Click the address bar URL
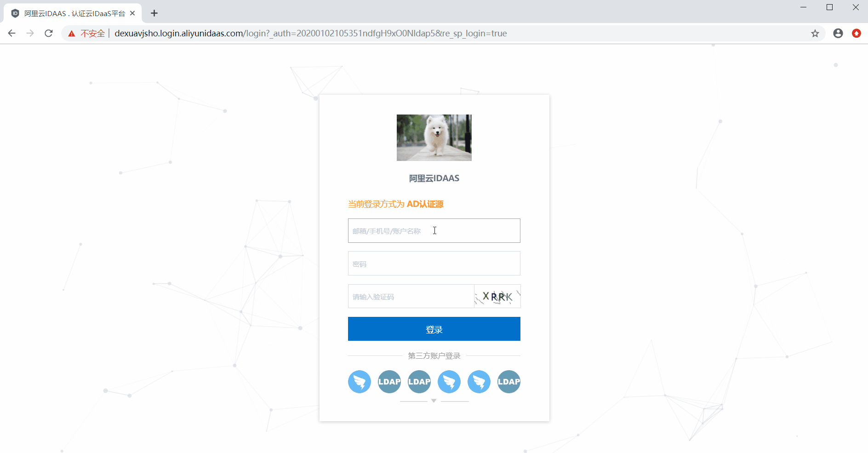This screenshot has height=453, width=868. pos(311,33)
